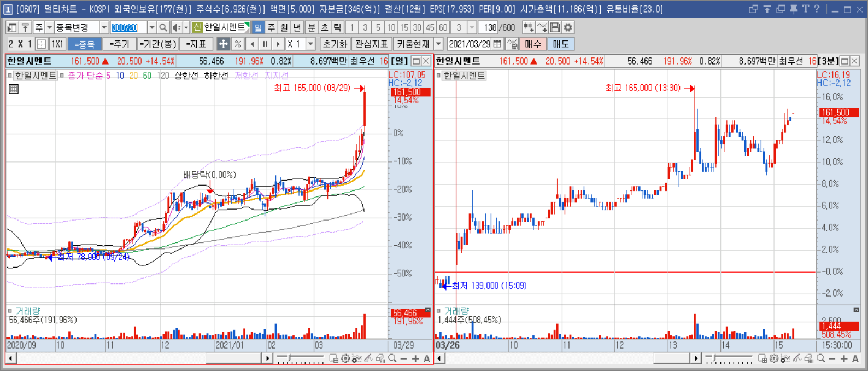Image resolution: width=868 pixels, height=371 pixels.
Task: Click minus zoom-out icon in daily chart bottom toolbar
Action: pos(403,358)
